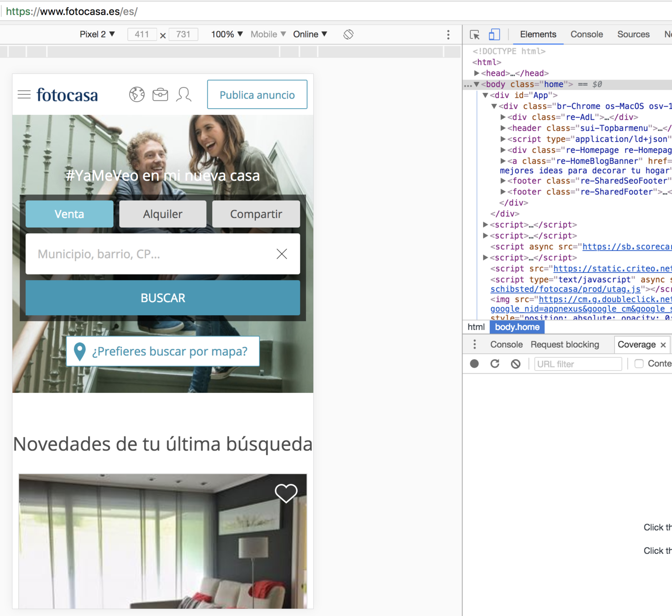Viewport: 672px width, 616px height.
Task: Toggle the device toolbar icon
Action: pos(494,35)
